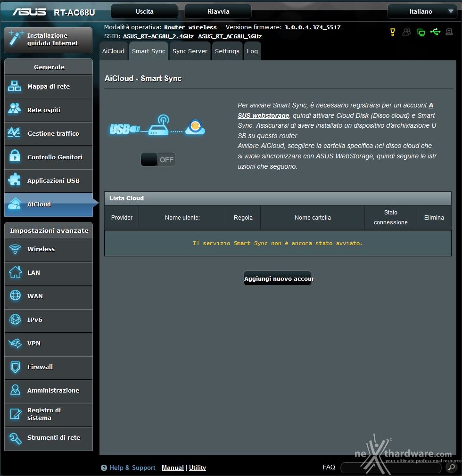Open the Router wireless mode link
This screenshot has width=462, height=476.
pyautogui.click(x=190, y=27)
